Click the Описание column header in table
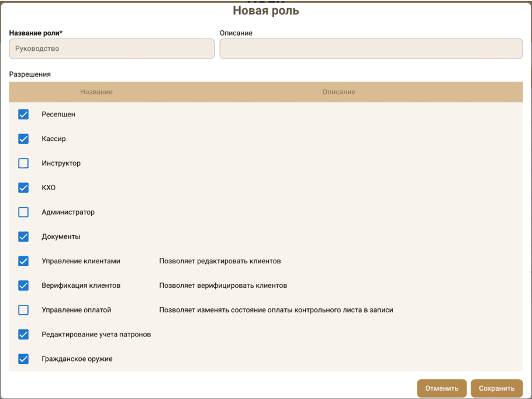Image resolution: width=532 pixels, height=399 pixels. coord(338,92)
